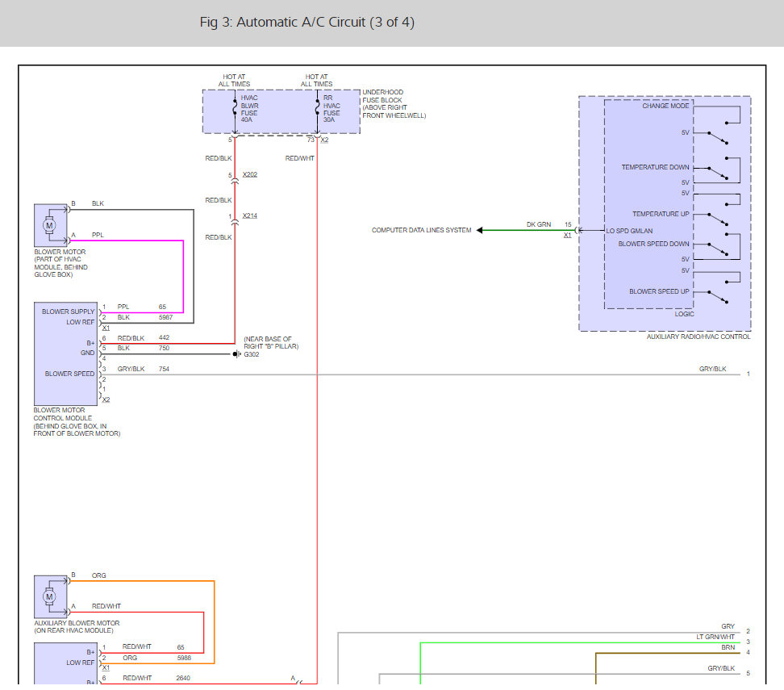This screenshot has width=784, height=690.
Task: Click the blower motor M symbol behind glove box
Action: pyautogui.click(x=49, y=225)
